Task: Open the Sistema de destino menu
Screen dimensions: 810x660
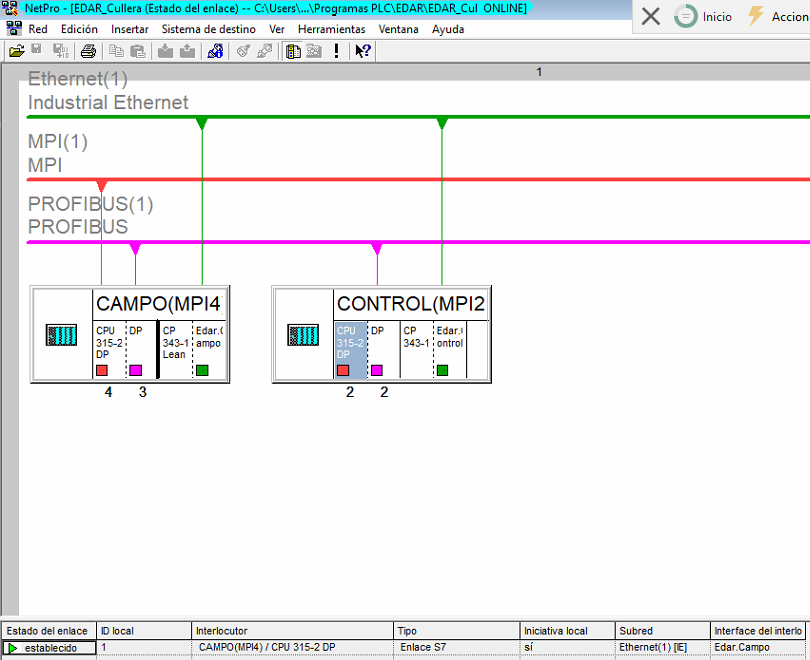Action: point(208,29)
